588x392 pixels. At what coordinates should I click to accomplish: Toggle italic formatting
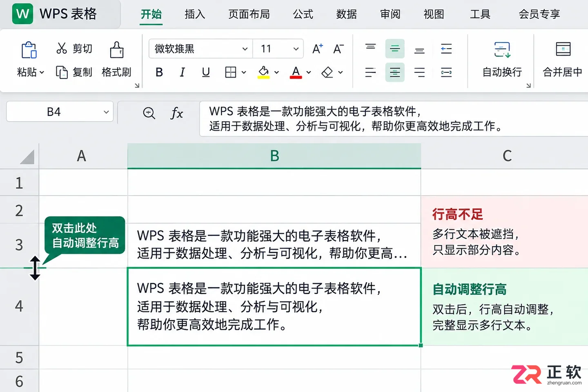[182, 72]
